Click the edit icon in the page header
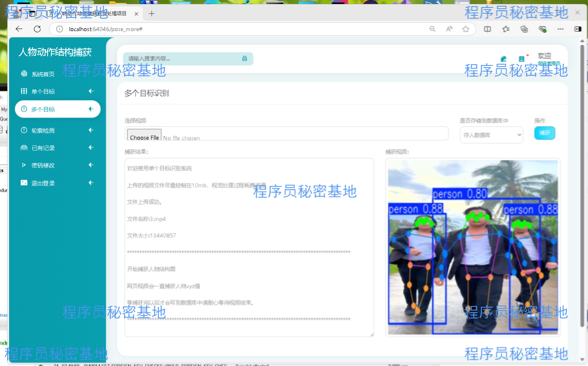Viewport: 588px width, 366px height. 504,59
